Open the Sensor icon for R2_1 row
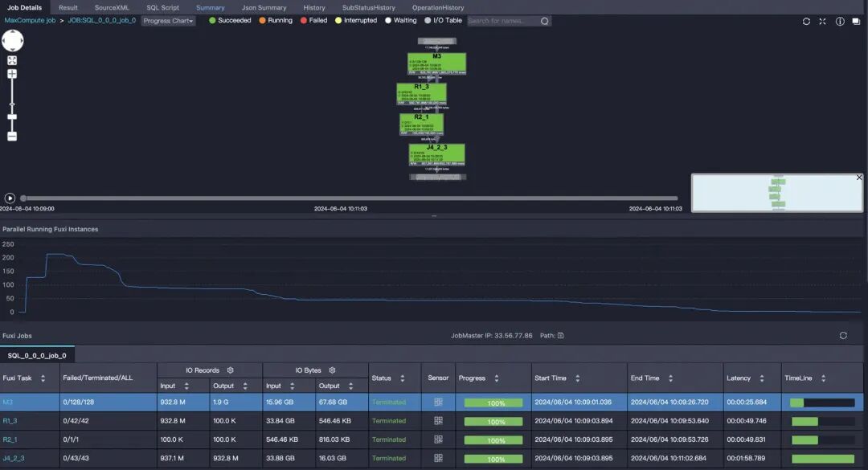The image size is (868, 470). 439,439
